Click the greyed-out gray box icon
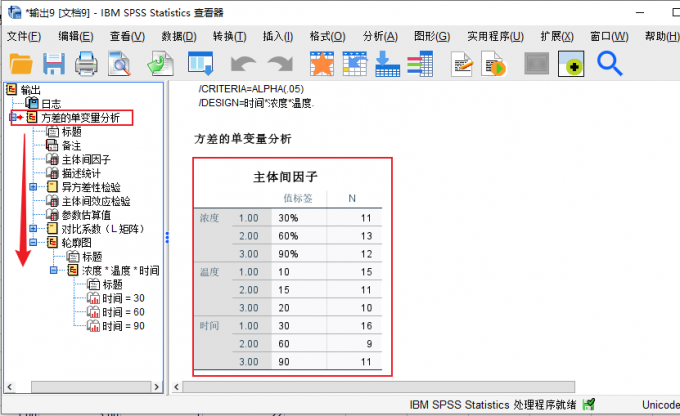 [536, 64]
